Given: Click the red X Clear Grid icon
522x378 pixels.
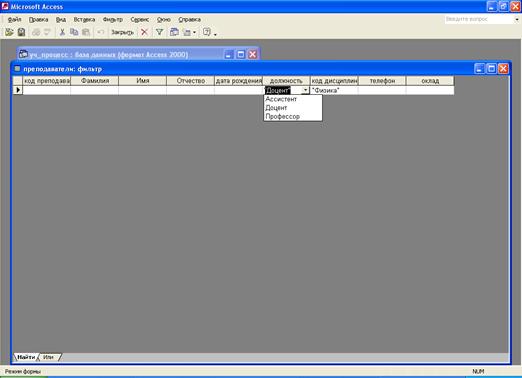Looking at the screenshot, I should tap(144, 32).
